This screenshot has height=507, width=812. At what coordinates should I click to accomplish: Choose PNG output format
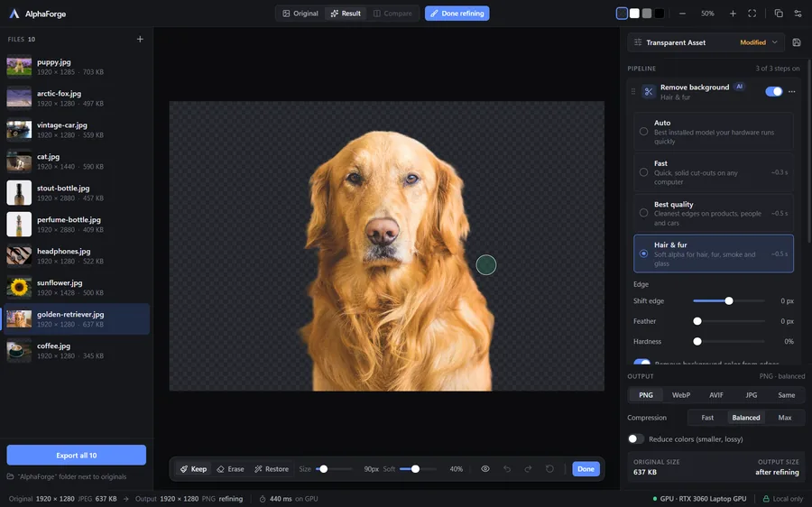[646, 395]
